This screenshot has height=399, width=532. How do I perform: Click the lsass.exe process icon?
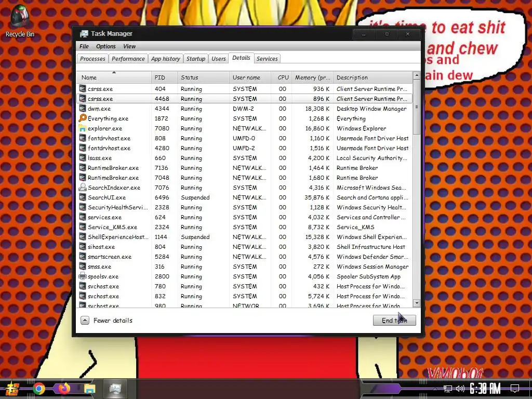pyautogui.click(x=83, y=158)
